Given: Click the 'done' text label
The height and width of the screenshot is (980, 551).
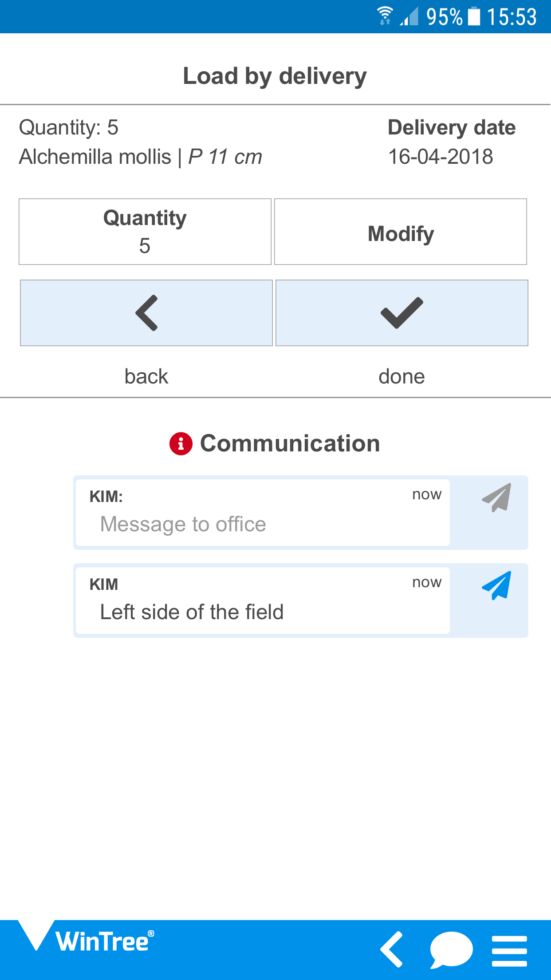Looking at the screenshot, I should click(x=401, y=376).
